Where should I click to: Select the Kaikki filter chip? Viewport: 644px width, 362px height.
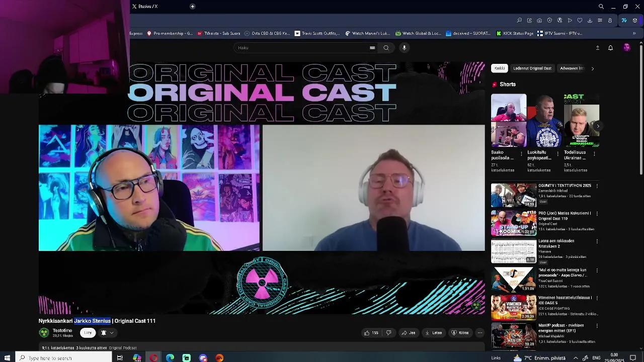pos(500,68)
